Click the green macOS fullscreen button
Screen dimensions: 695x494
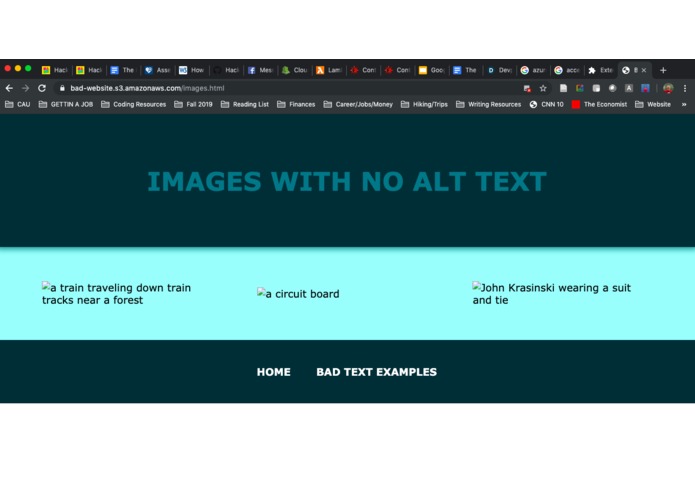coord(28,68)
